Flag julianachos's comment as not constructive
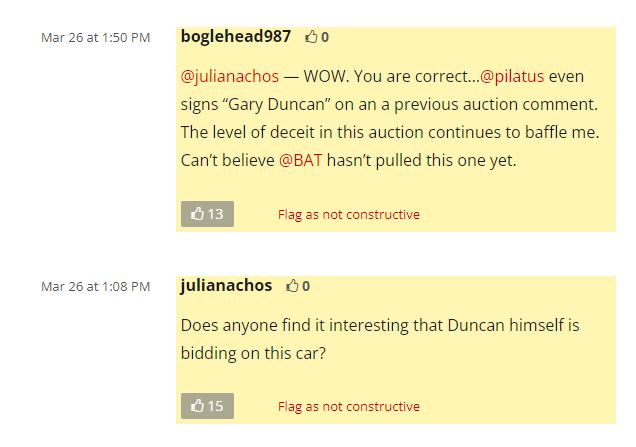 [348, 407]
